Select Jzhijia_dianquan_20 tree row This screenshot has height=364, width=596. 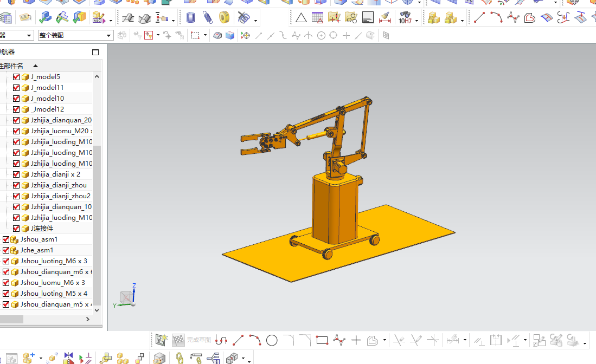(61, 120)
